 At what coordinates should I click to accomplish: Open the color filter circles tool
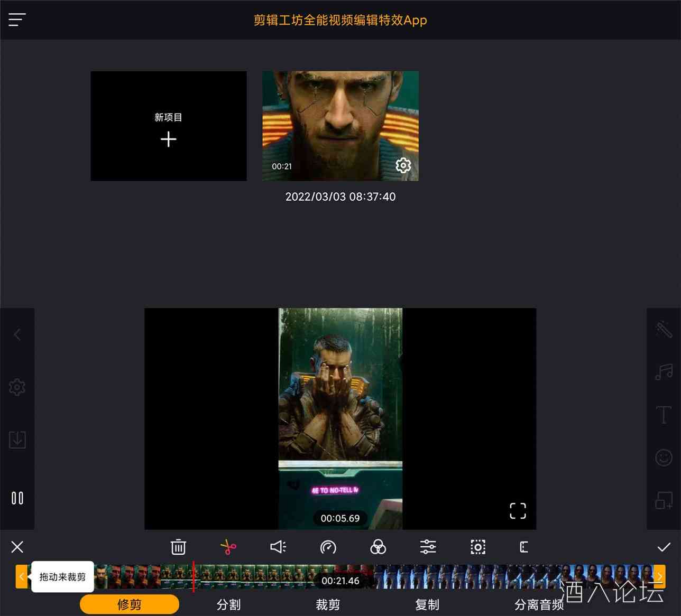[x=378, y=547]
